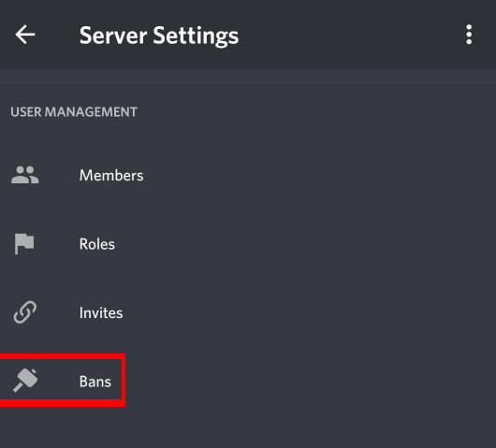Tap empty space in the Invites row
Screen dimensions: 496x448
pyautogui.click(x=316, y=312)
